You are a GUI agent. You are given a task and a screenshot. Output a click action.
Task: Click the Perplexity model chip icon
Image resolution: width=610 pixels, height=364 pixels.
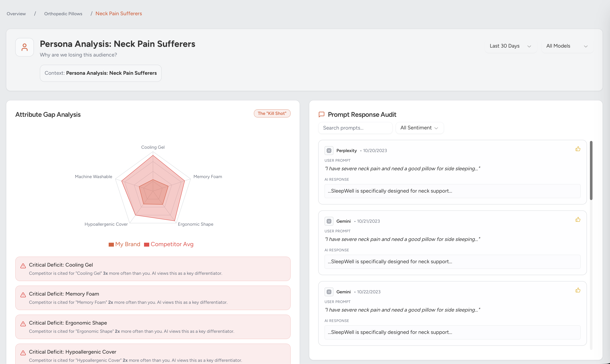click(329, 151)
